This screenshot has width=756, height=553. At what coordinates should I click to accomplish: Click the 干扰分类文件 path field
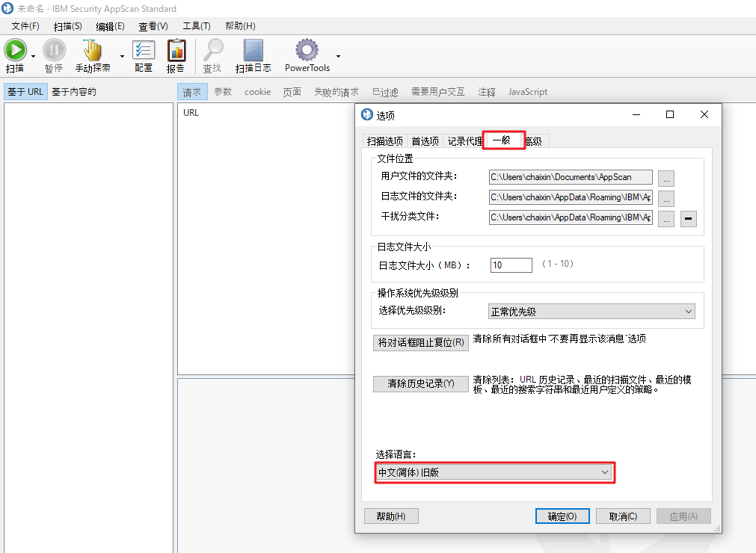point(571,217)
